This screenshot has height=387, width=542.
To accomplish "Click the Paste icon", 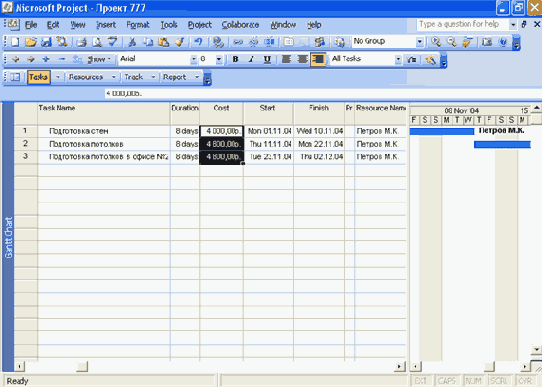I will click(x=163, y=42).
